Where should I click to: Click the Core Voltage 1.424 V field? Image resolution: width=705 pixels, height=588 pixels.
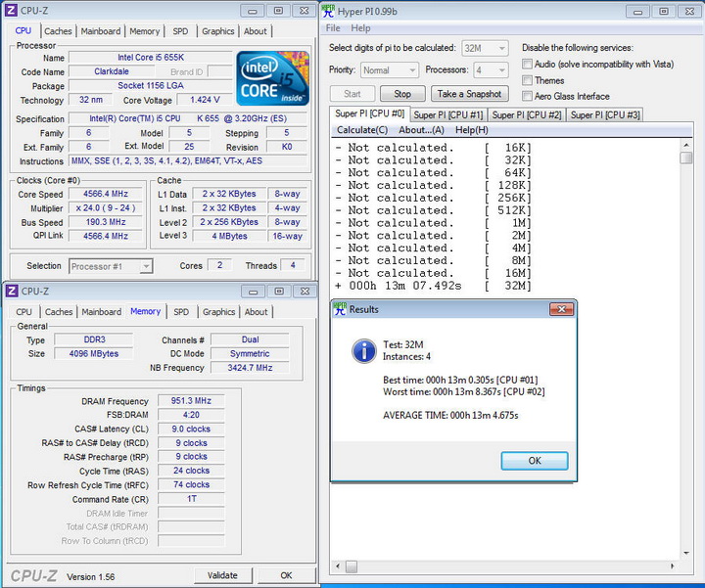[x=205, y=100]
